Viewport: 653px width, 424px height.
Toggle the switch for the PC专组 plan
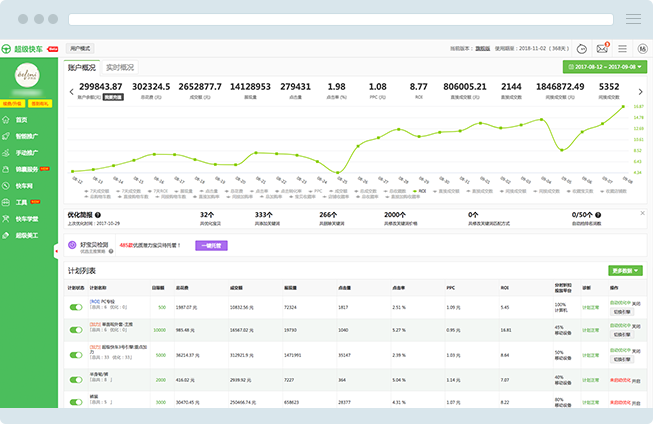click(76, 308)
